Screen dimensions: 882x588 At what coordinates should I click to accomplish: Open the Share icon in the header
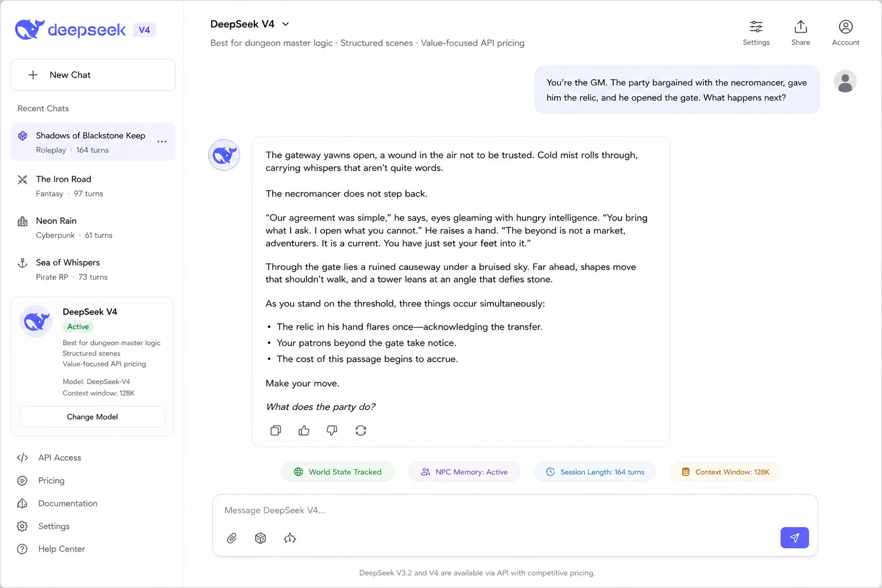pos(800,33)
